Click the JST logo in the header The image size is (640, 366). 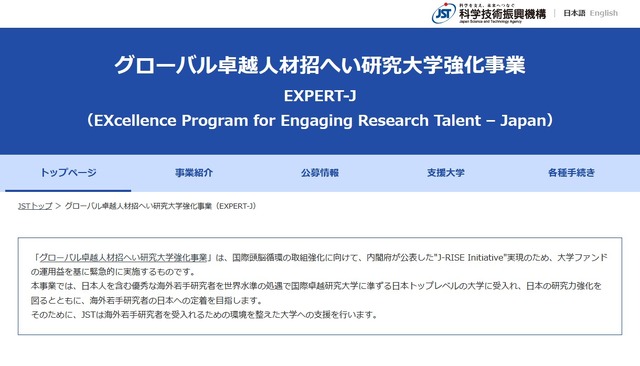coord(444,13)
